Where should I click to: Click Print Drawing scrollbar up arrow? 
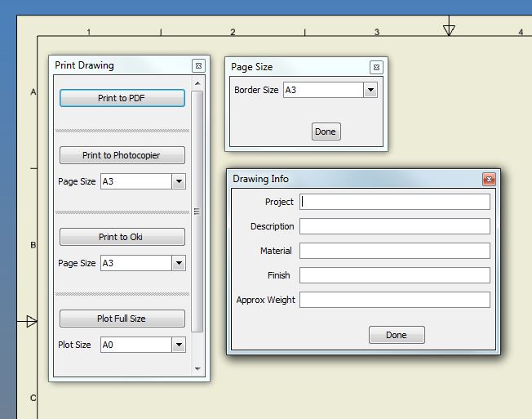(x=197, y=83)
